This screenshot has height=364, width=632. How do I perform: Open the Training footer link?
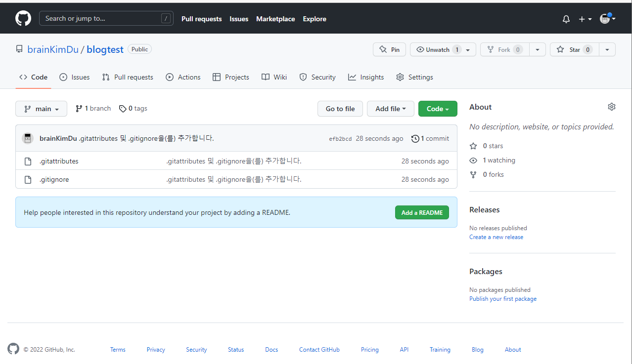point(440,350)
